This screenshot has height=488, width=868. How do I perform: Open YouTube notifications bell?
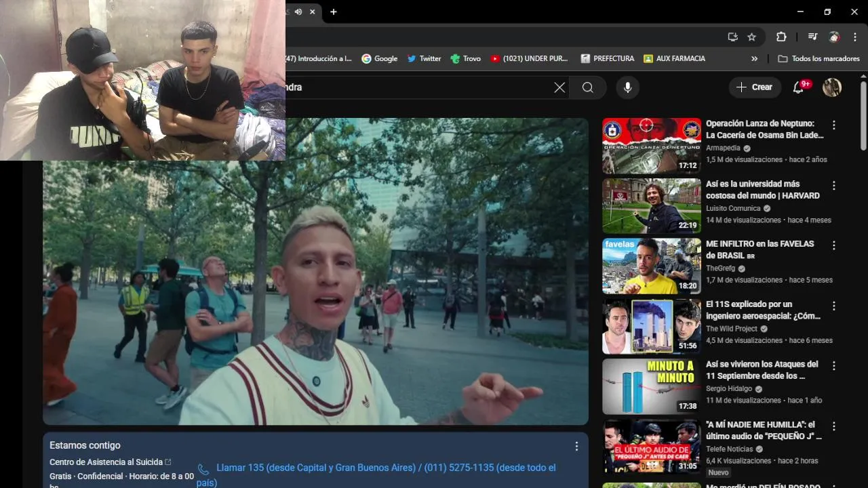(x=799, y=87)
